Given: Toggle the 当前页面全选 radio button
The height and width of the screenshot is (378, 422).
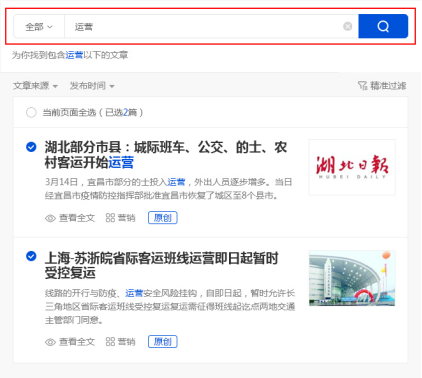Looking at the screenshot, I should click(x=31, y=113).
